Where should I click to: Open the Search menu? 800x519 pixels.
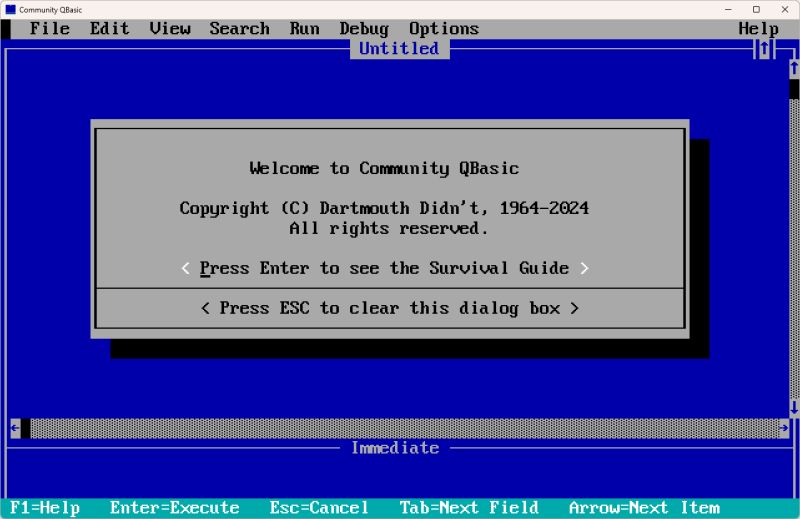pyautogui.click(x=239, y=29)
